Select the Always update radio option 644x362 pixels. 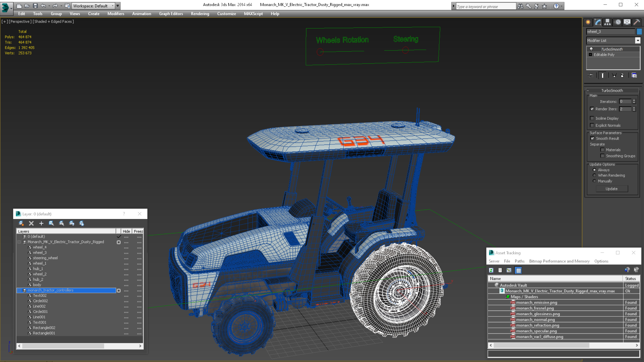tap(595, 170)
